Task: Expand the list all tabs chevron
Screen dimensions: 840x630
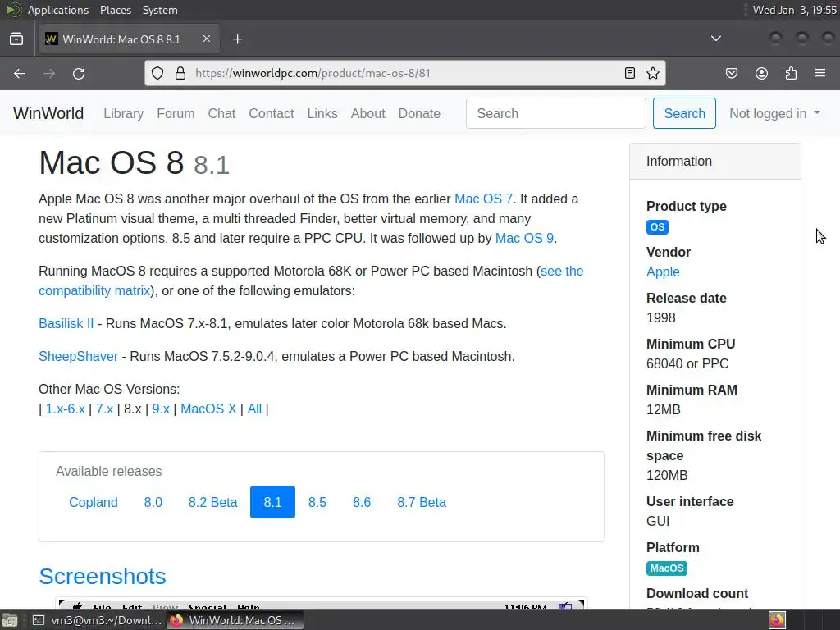Action: [715, 39]
